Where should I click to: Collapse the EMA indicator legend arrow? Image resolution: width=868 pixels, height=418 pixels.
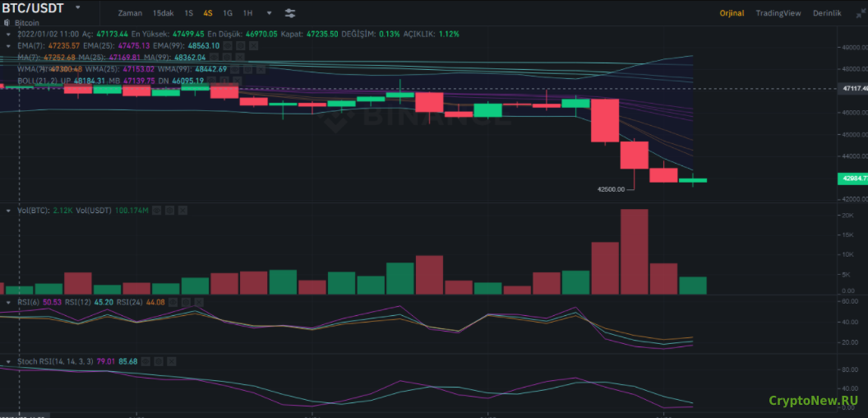pos(8,45)
